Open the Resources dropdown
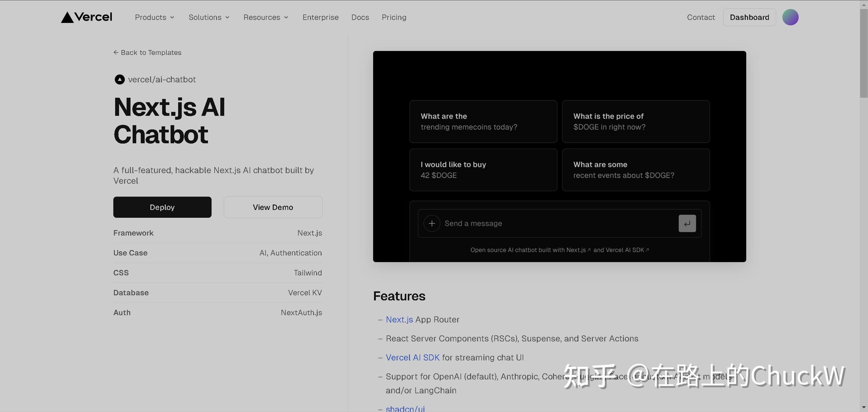 tap(266, 17)
